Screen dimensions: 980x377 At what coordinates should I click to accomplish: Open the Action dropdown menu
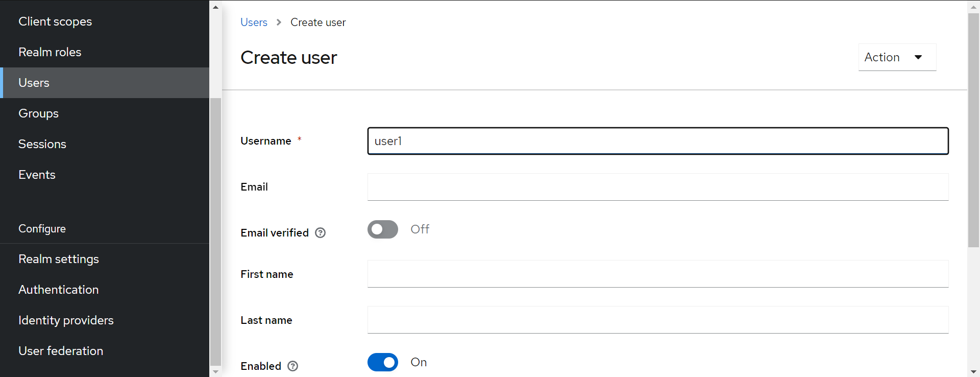point(897,57)
